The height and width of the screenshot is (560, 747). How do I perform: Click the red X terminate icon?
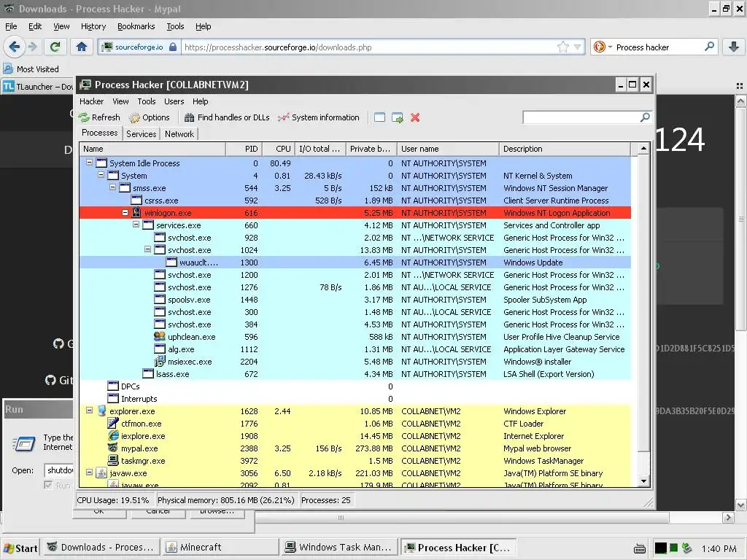tap(415, 117)
